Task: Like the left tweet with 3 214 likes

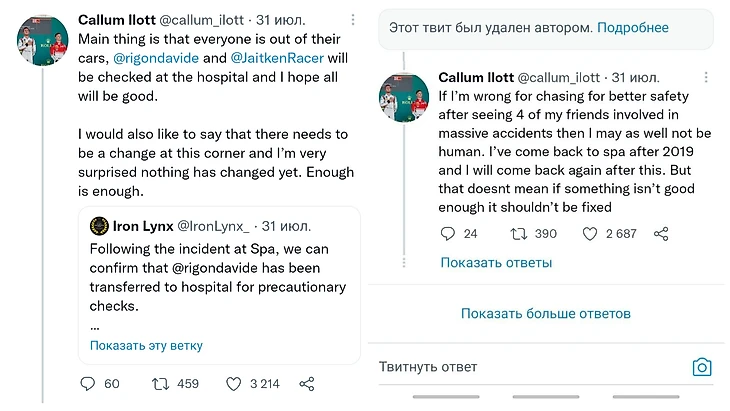Action: point(234,384)
